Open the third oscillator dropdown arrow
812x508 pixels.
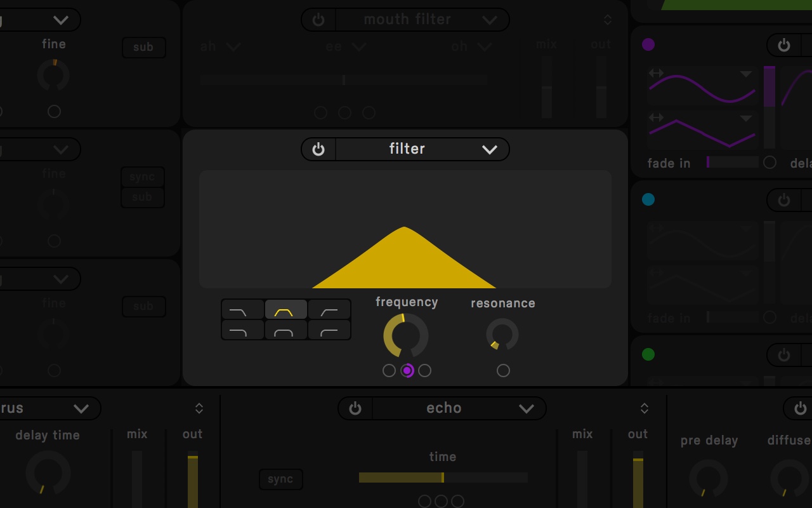click(x=61, y=279)
